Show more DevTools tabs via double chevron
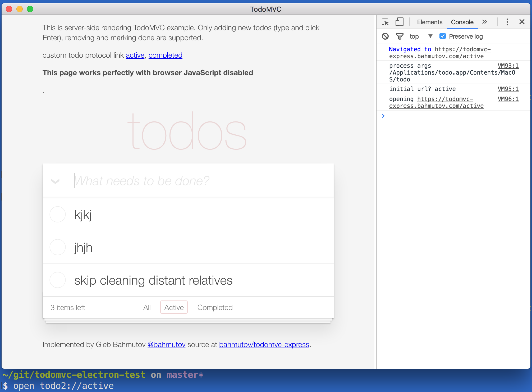The image size is (532, 392). pos(484,22)
